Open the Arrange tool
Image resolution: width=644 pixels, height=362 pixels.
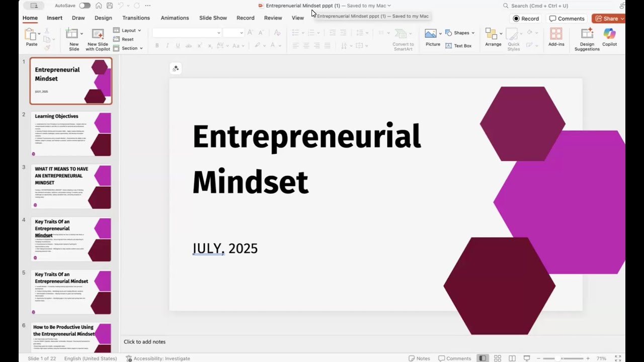tap(493, 38)
